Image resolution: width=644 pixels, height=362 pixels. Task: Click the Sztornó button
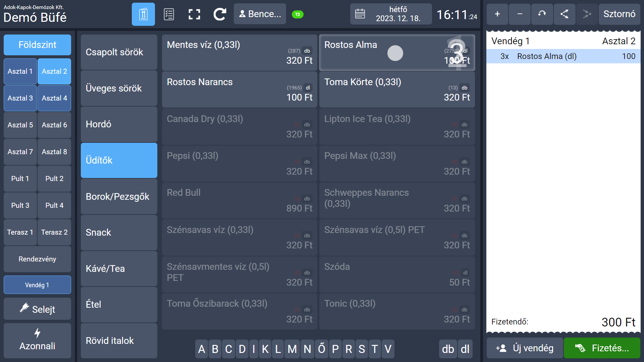click(619, 14)
